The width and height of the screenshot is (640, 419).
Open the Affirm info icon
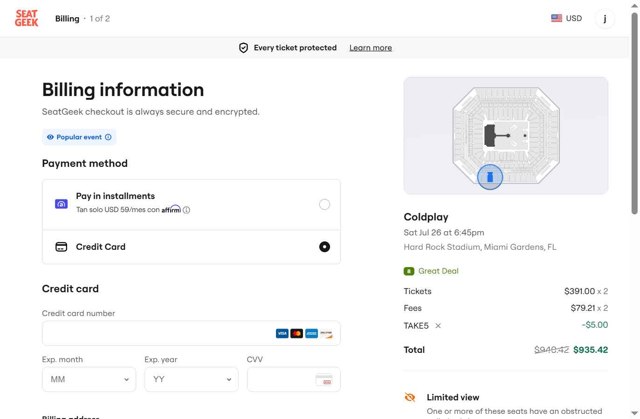pos(187,210)
